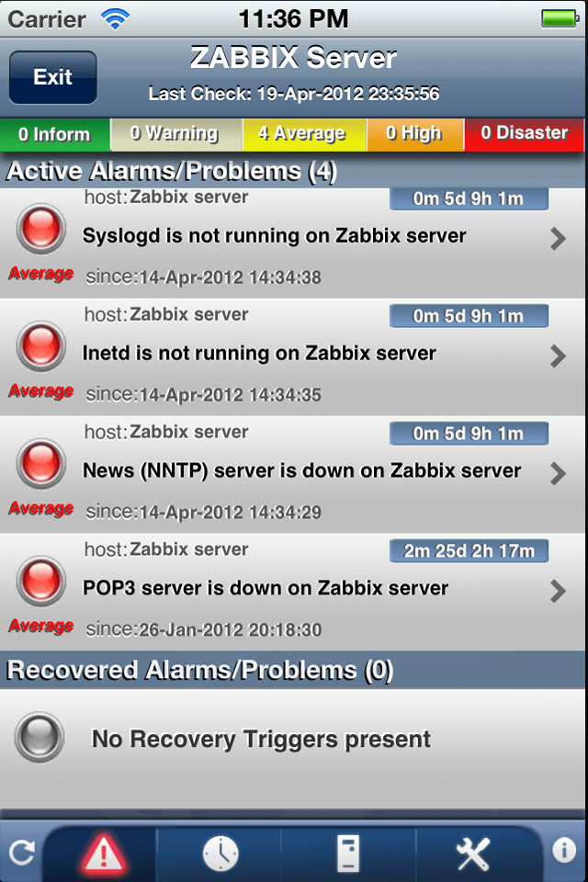
Task: Tap the Exit button
Action: click(x=53, y=77)
